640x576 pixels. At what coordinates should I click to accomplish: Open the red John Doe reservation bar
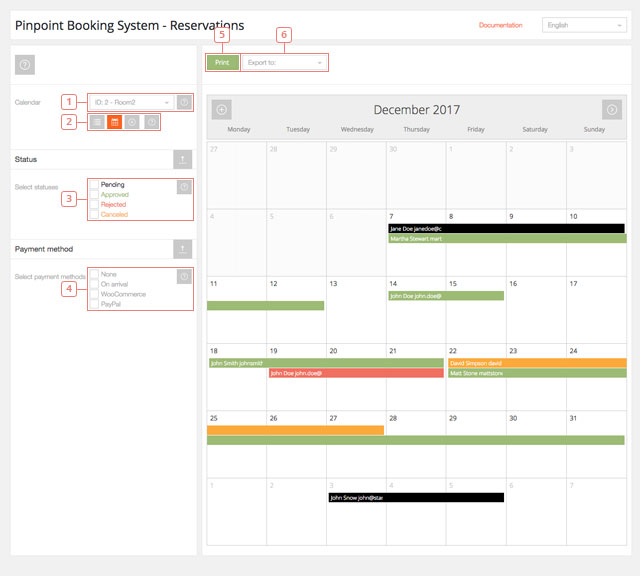point(356,373)
